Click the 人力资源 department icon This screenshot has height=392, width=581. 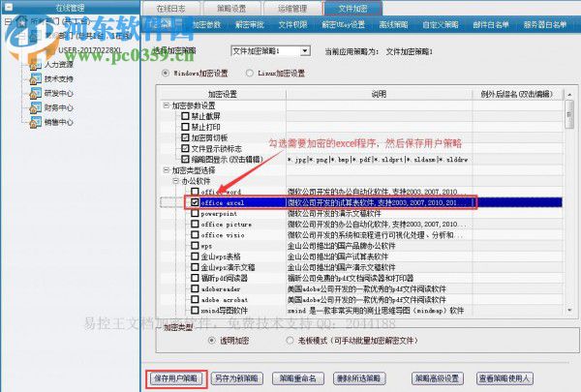35,65
